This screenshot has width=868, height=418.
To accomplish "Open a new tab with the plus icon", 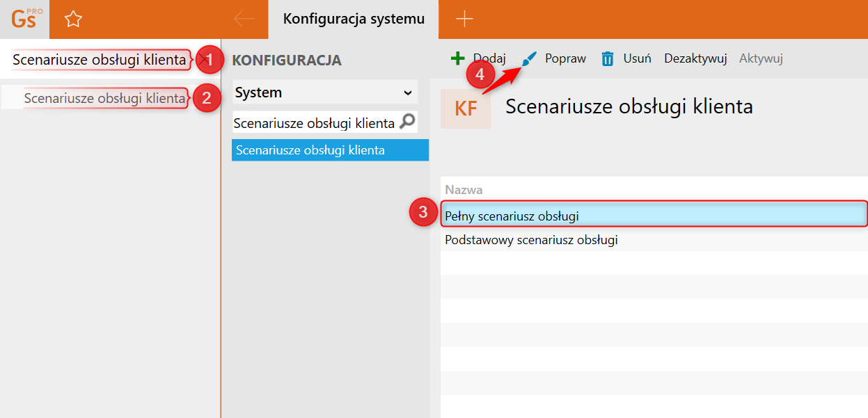I will coord(464,19).
